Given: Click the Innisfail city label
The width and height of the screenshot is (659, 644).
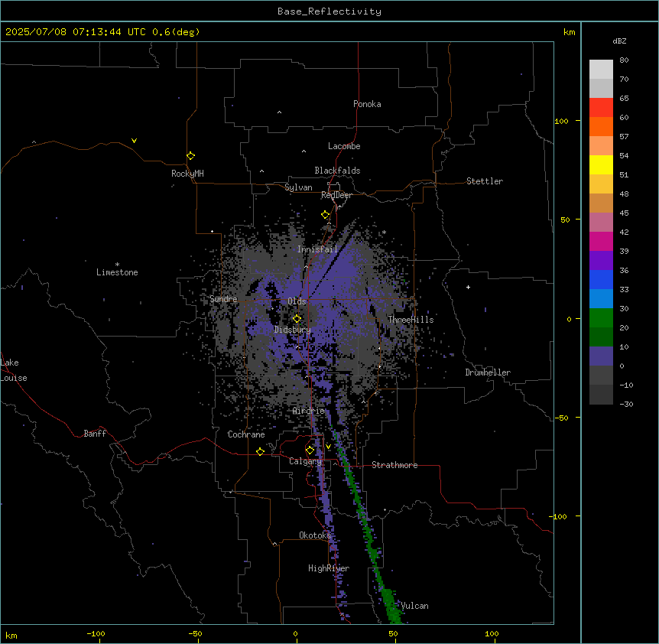Looking at the screenshot, I should tap(317, 249).
